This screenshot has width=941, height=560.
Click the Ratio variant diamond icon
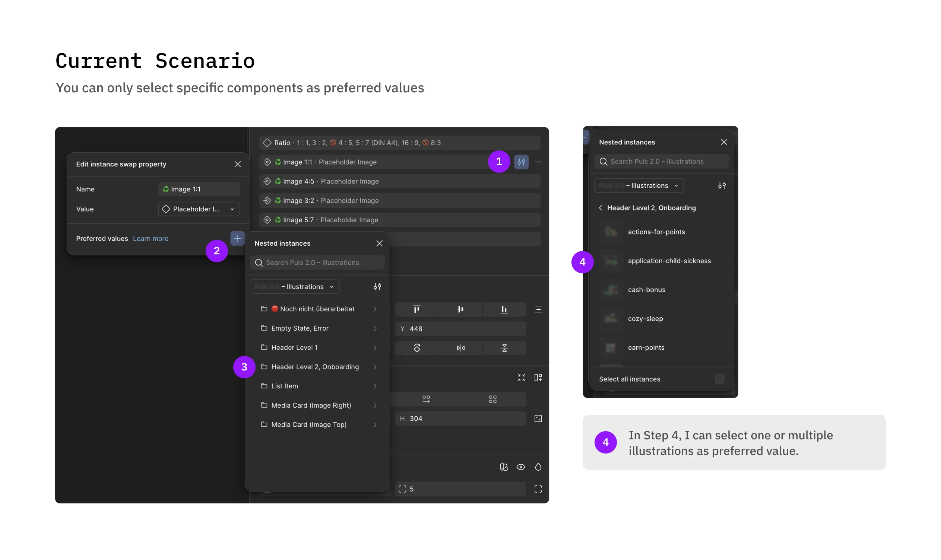[x=267, y=143]
